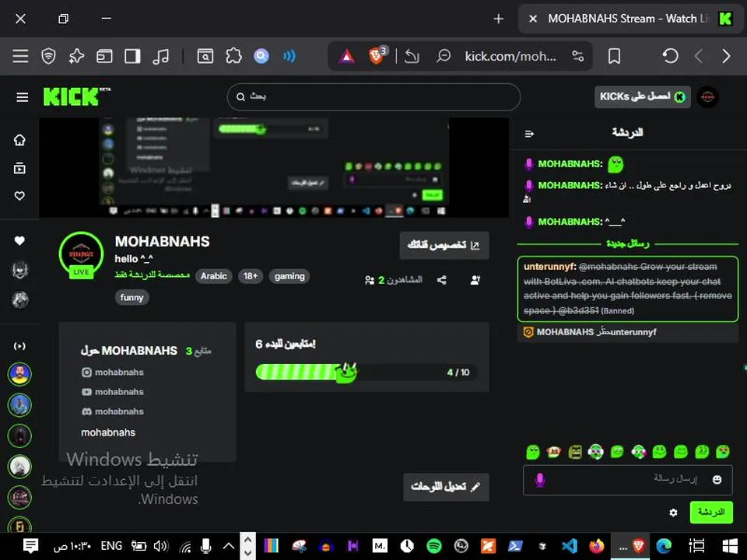Image resolution: width=747 pixels, height=560 pixels.
Task: Click the customize channel button
Action: point(444,245)
